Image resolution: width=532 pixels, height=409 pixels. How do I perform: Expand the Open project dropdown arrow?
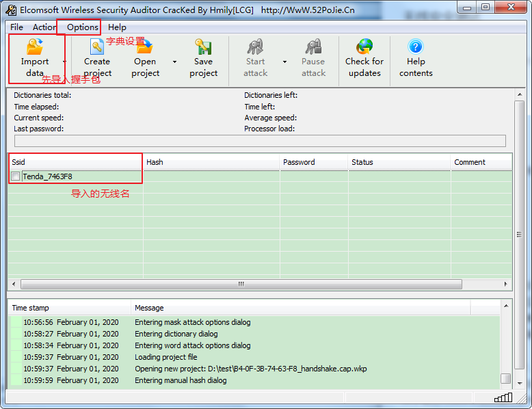pyautogui.click(x=175, y=62)
